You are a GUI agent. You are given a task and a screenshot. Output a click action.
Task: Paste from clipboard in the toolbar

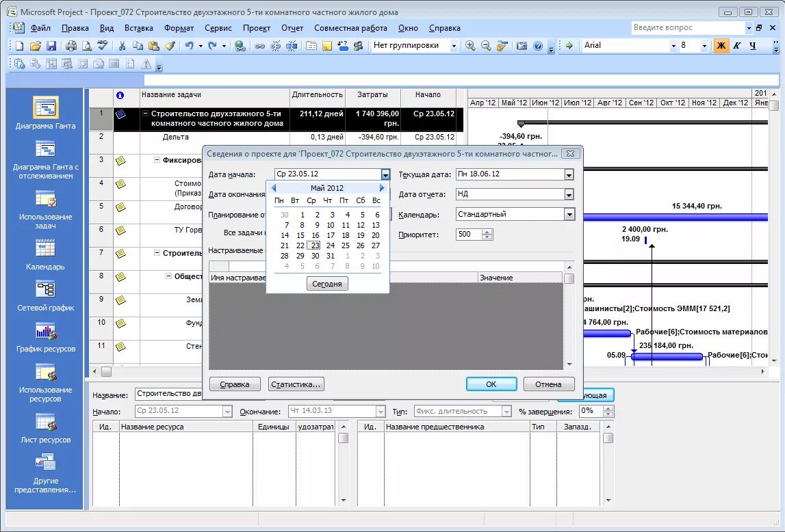[x=154, y=46]
